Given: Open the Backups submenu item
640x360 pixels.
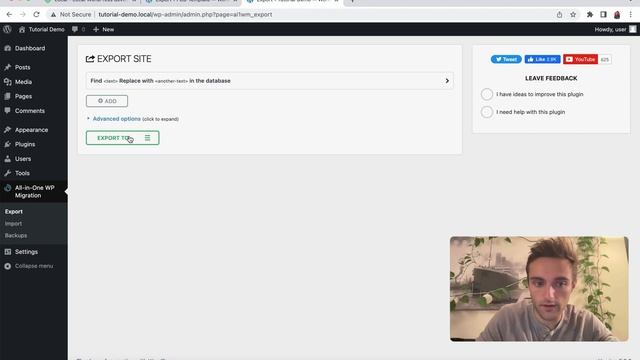Looking at the screenshot, I should (x=16, y=236).
